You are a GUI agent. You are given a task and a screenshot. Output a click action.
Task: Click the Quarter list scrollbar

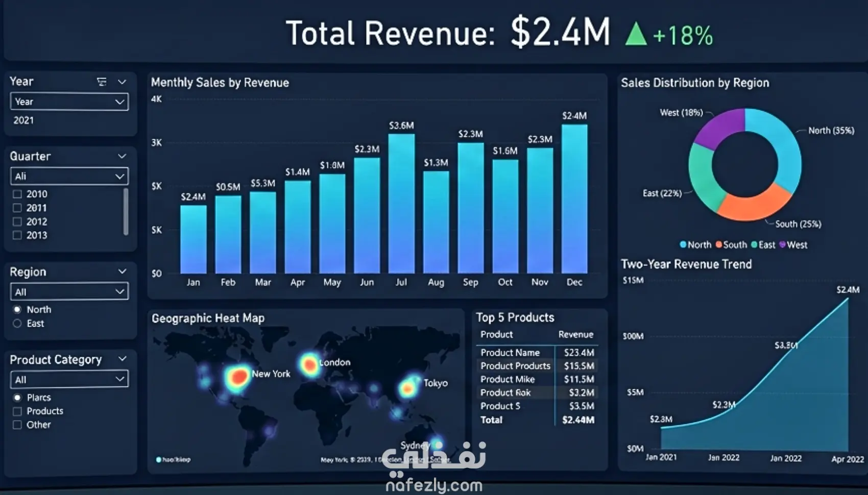point(126,212)
